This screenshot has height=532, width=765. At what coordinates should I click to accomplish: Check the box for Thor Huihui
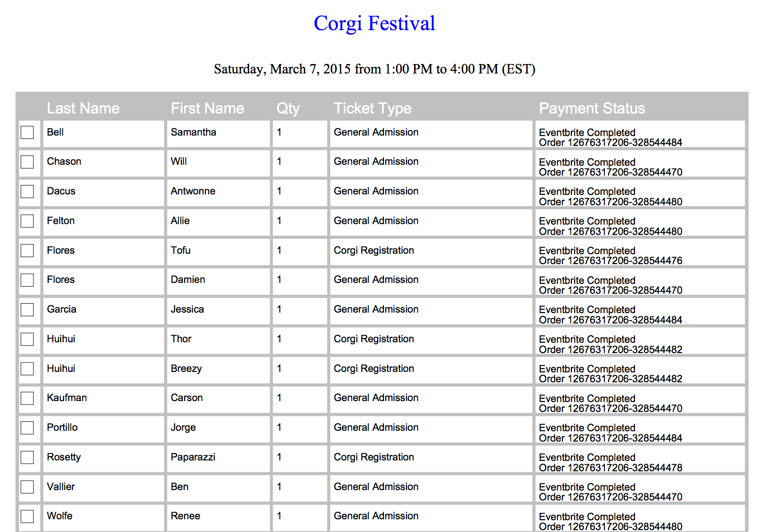[x=27, y=339]
